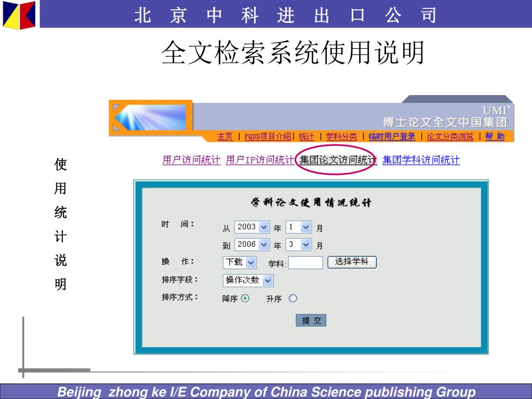Select the 升序 radio button
Viewport: 532px width, 399px height.
click(x=293, y=299)
